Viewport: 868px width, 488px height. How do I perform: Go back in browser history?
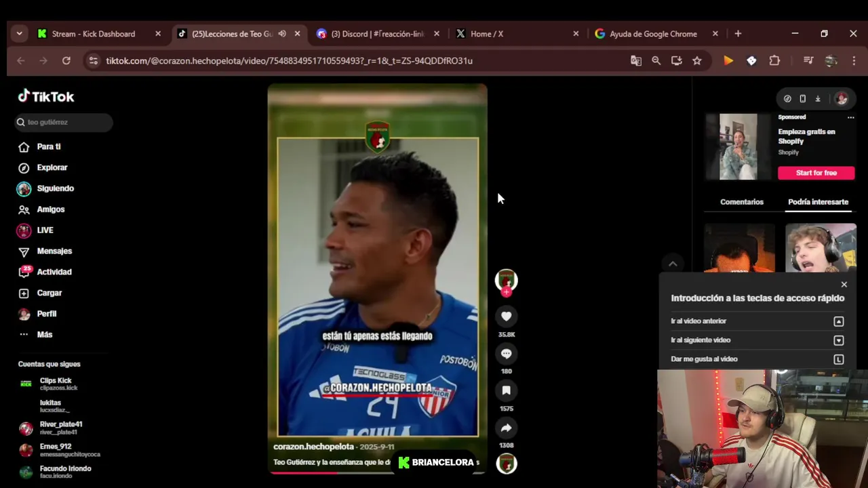21,61
